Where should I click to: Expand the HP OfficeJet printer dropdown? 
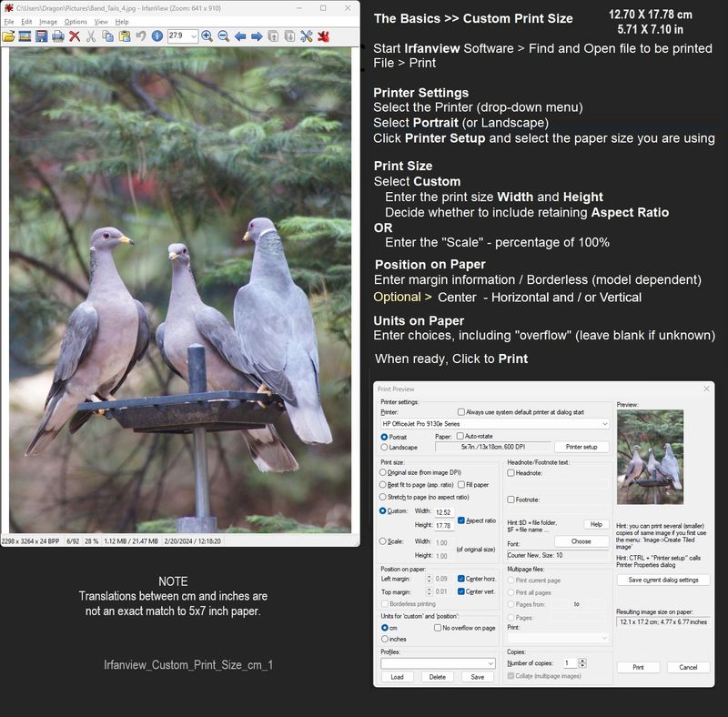tap(604, 424)
